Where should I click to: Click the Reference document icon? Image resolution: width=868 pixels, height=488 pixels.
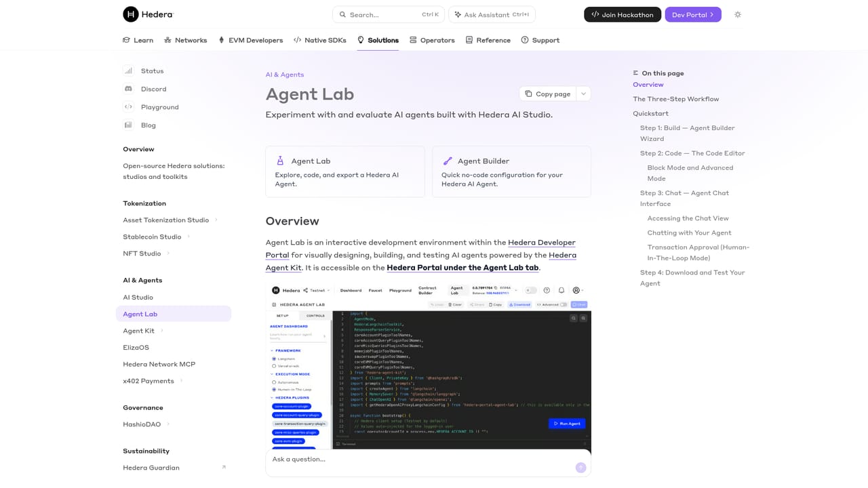tap(469, 40)
